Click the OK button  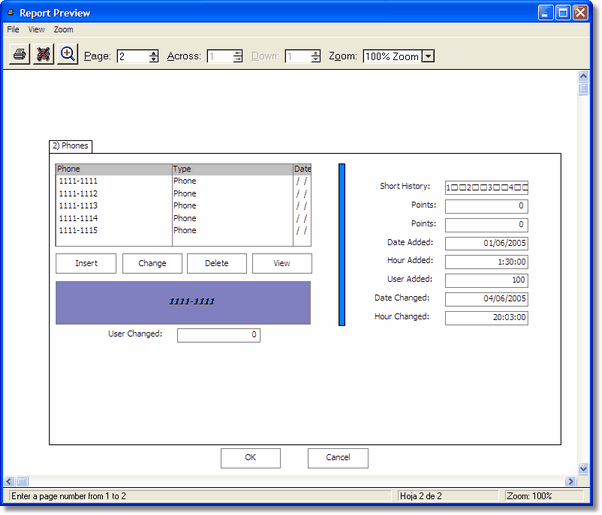coord(250,458)
